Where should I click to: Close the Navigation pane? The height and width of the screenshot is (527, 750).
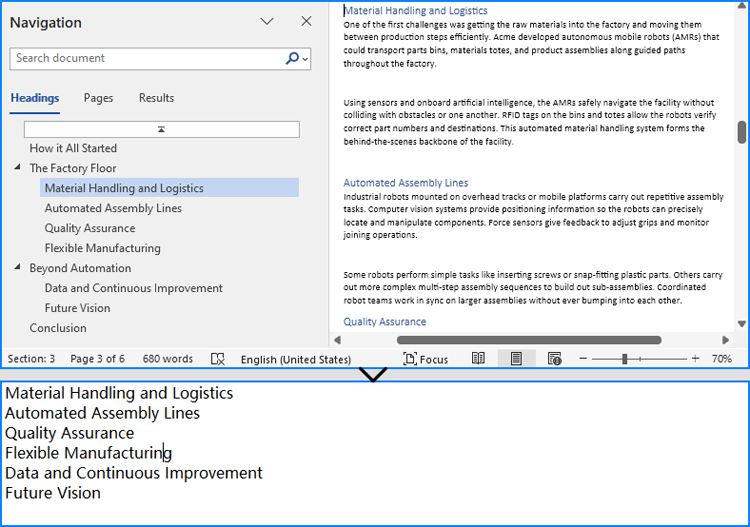click(306, 22)
